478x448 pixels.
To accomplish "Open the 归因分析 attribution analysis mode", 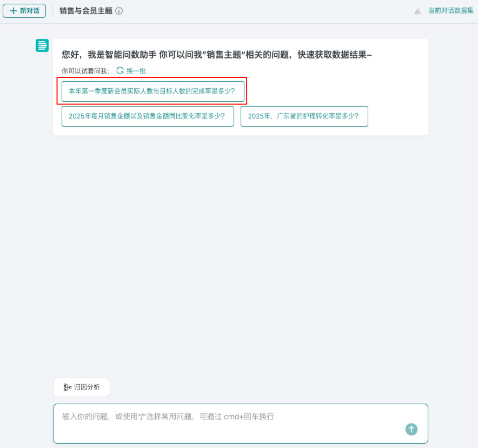I will pyautogui.click(x=82, y=387).
